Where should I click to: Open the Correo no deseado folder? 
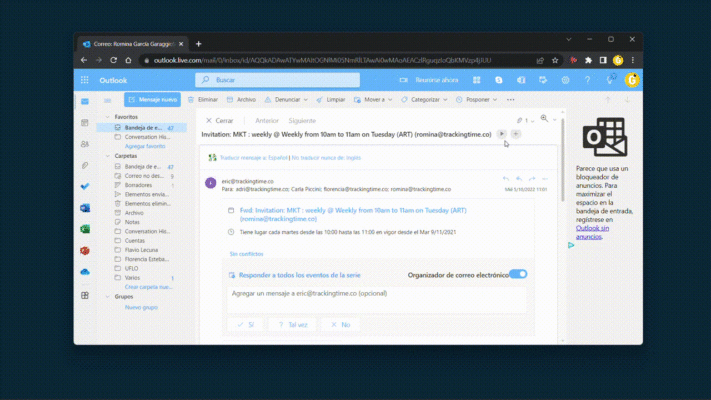pyautogui.click(x=144, y=176)
